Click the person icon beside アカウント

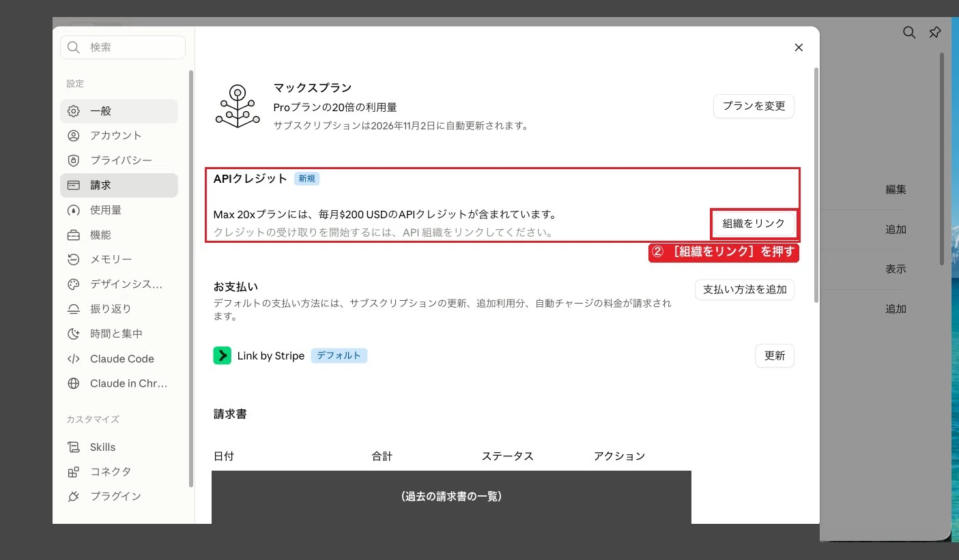click(74, 136)
